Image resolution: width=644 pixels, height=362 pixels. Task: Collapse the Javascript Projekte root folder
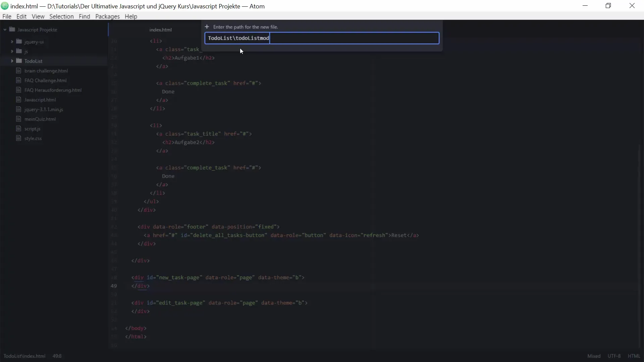point(5,30)
